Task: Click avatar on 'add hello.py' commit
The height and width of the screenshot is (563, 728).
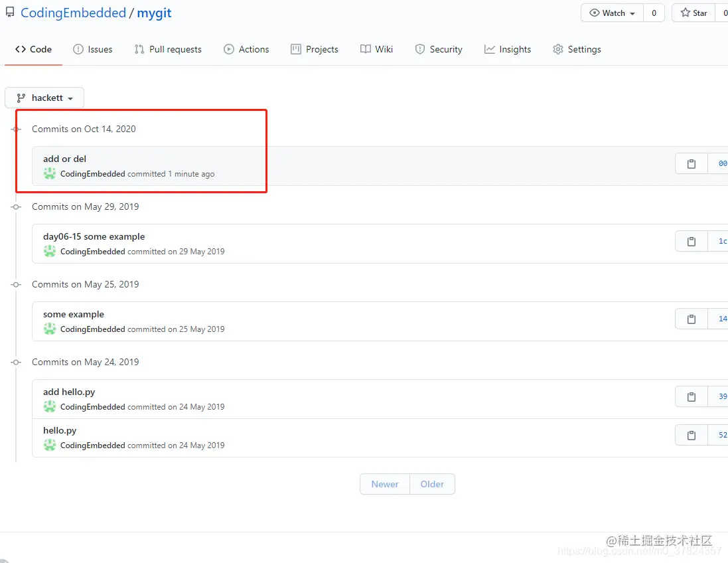Action: pos(50,406)
